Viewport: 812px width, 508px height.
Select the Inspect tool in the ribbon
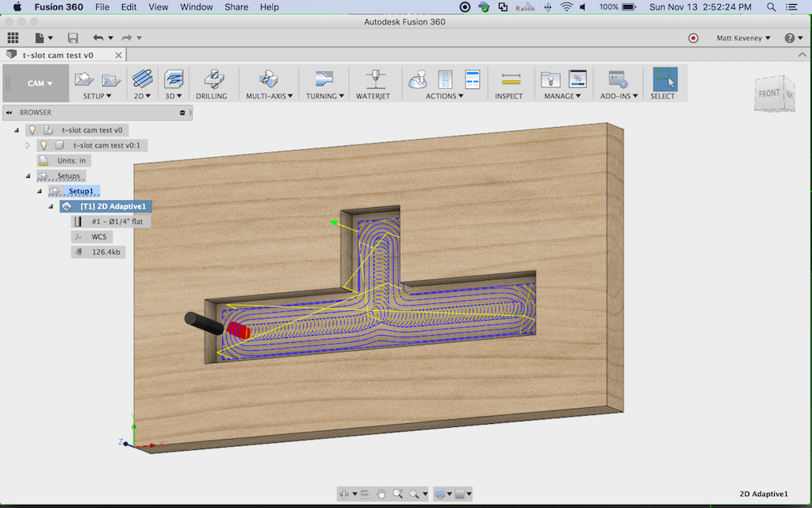pyautogui.click(x=510, y=79)
